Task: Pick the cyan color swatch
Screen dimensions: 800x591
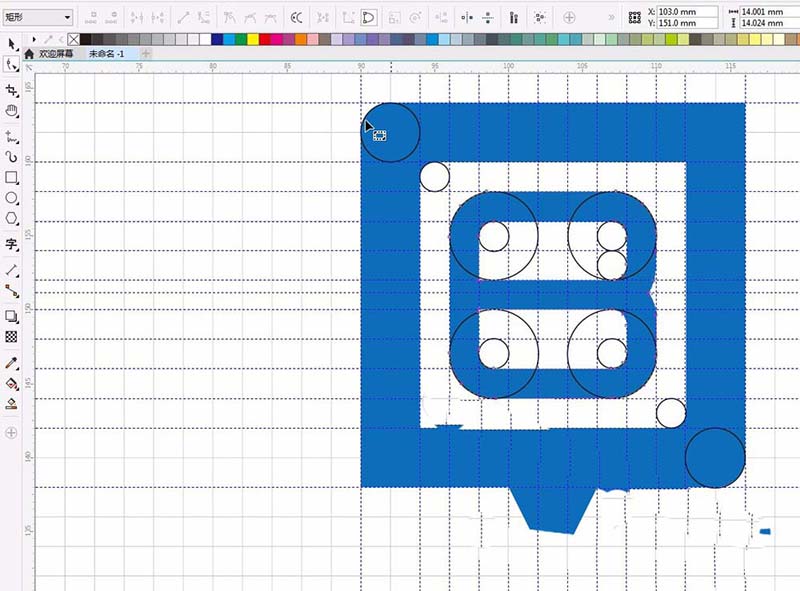Action: coord(229,39)
